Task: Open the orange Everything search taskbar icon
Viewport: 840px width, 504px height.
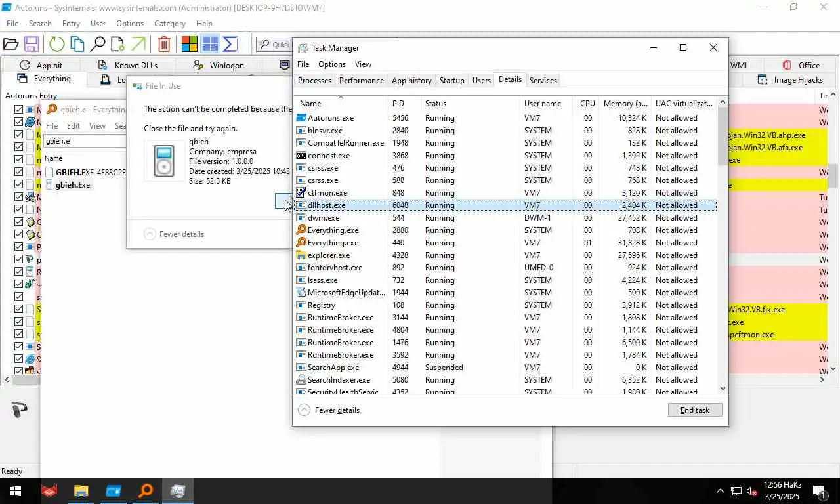Action: click(x=146, y=491)
